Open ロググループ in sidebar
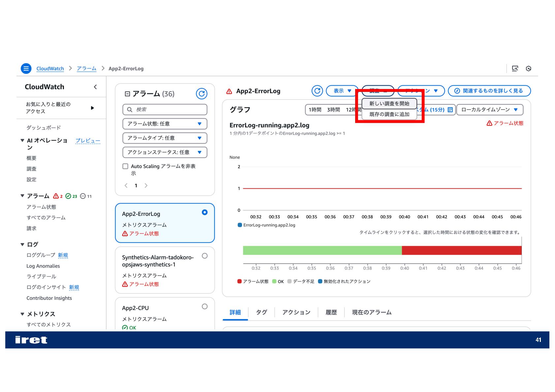 [41, 255]
